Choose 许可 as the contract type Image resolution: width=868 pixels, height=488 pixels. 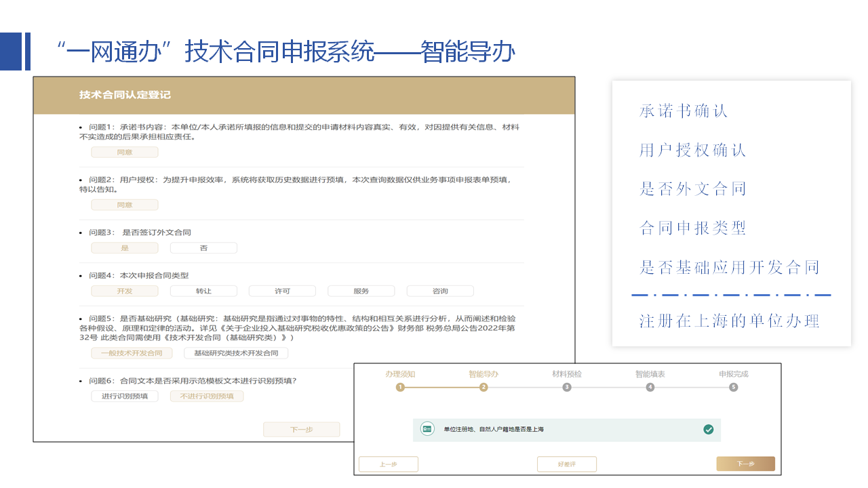point(282,291)
